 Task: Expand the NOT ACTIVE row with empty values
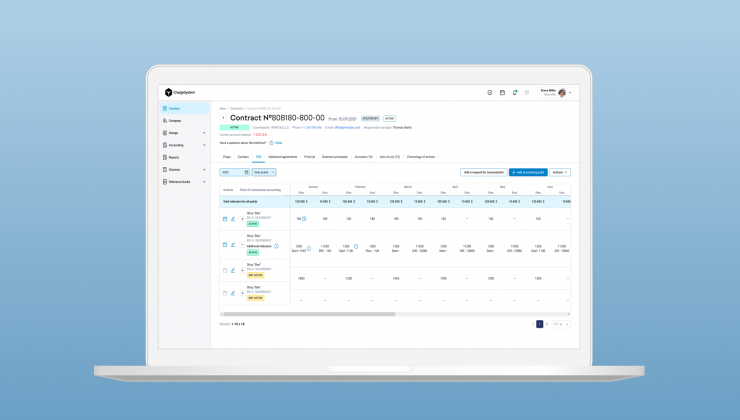point(242,293)
